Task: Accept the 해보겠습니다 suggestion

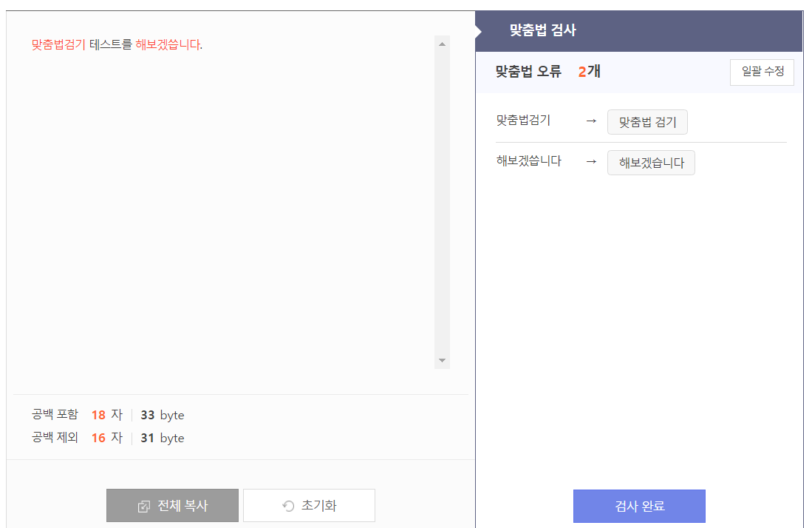Action: click(651, 162)
